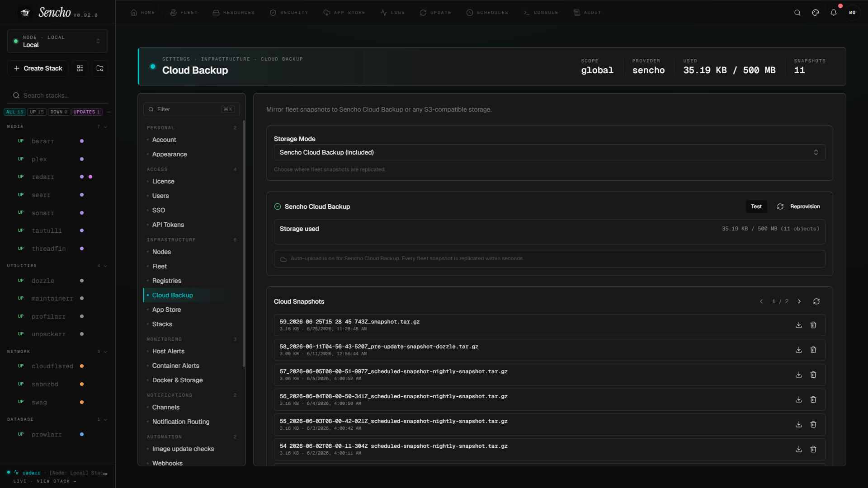Screen dimensions: 868x488
Task: Go to next page of Cloud Snapshots
Action: tap(799, 301)
